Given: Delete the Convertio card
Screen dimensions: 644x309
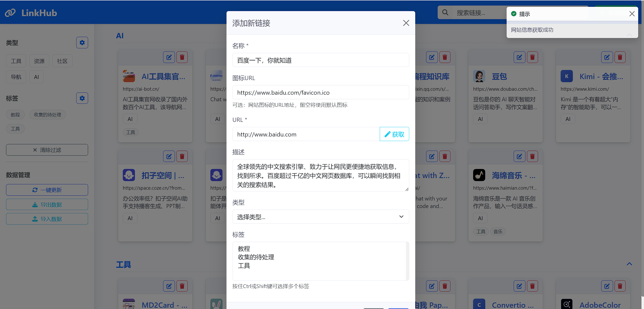Looking at the screenshot, I should point(532,286).
